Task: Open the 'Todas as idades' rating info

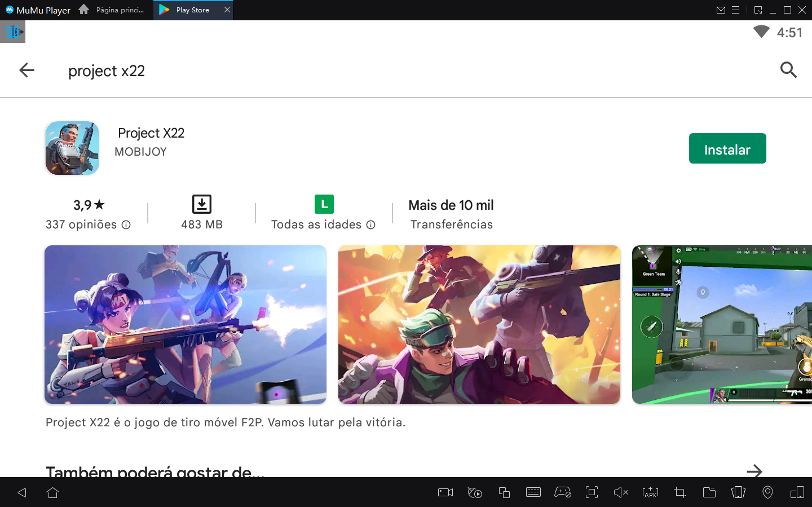Action: click(x=370, y=224)
